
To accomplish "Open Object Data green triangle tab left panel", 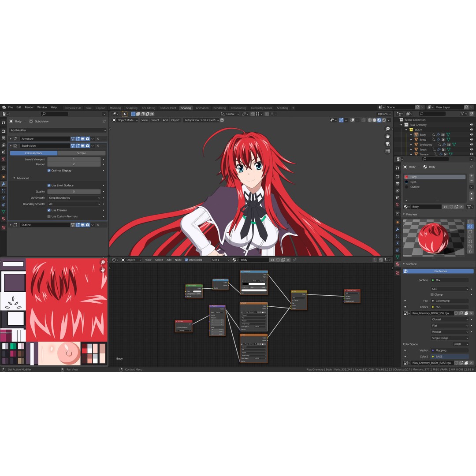I will click(x=4, y=212).
